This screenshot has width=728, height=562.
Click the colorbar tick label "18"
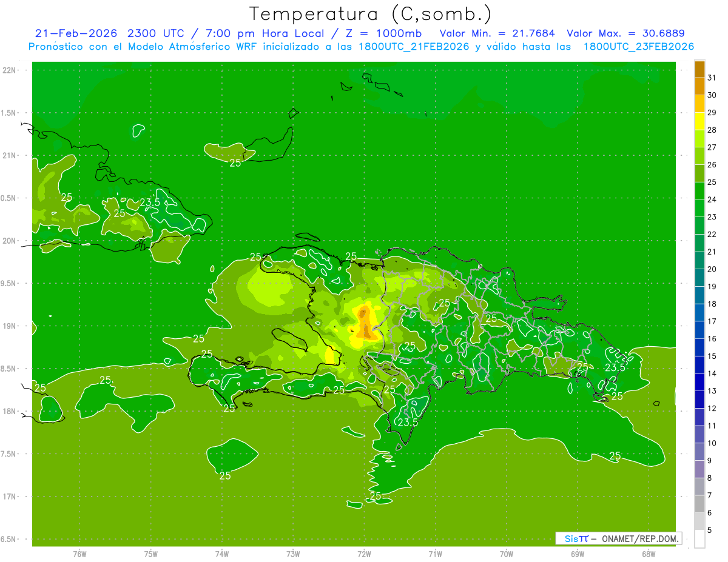click(x=712, y=304)
